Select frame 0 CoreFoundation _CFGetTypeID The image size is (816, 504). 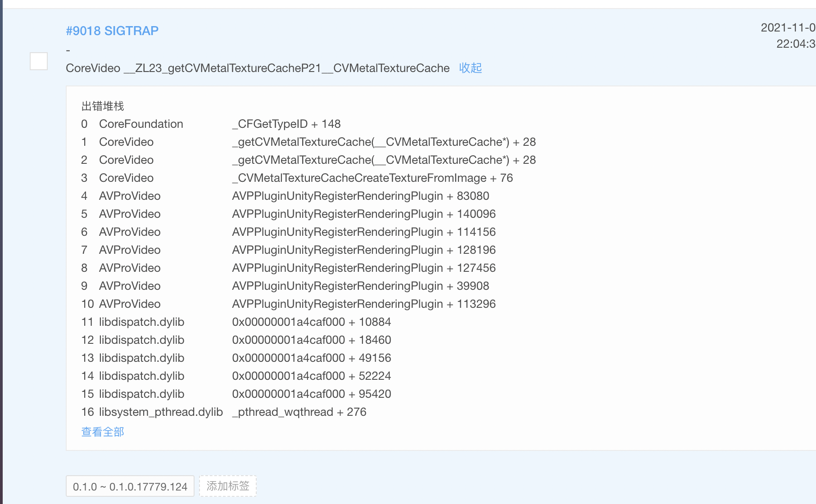tap(212, 124)
